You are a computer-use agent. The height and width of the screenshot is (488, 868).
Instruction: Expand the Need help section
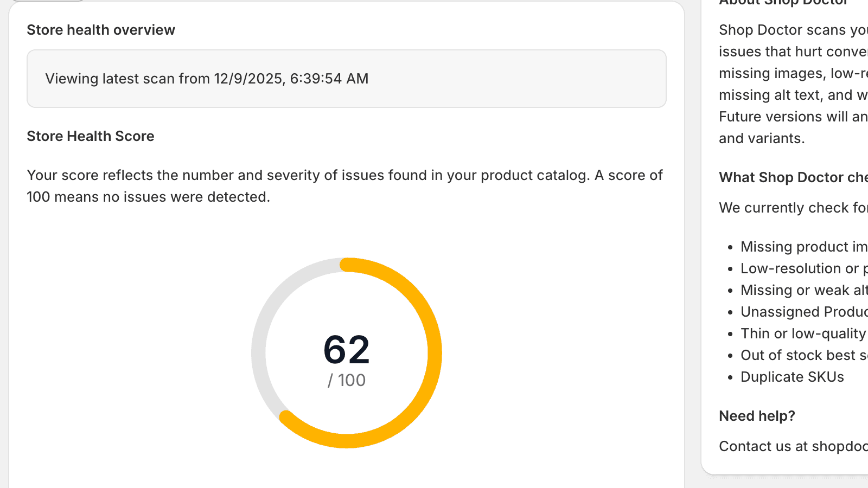click(x=757, y=415)
